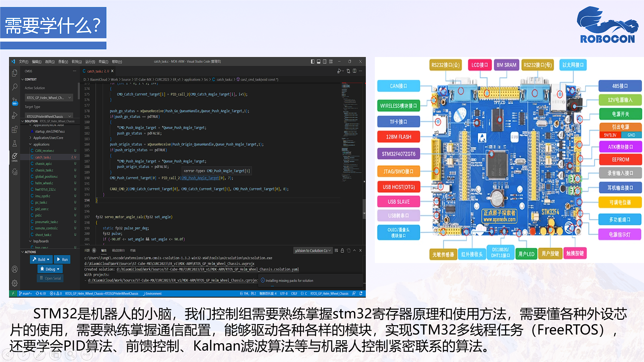This screenshot has height=362, width=644.
Task: Expand the Application/User/Core folder
Action: pyautogui.click(x=46, y=138)
